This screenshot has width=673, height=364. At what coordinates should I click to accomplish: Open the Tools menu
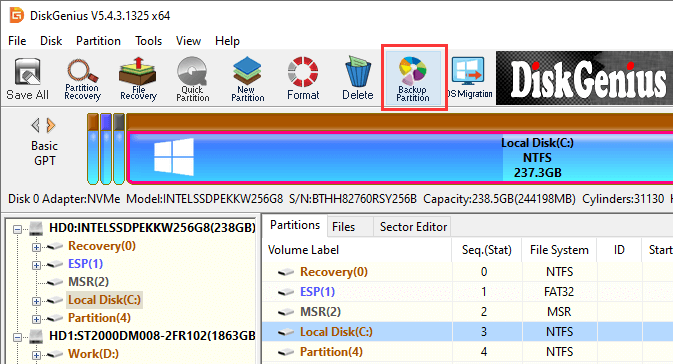(149, 41)
